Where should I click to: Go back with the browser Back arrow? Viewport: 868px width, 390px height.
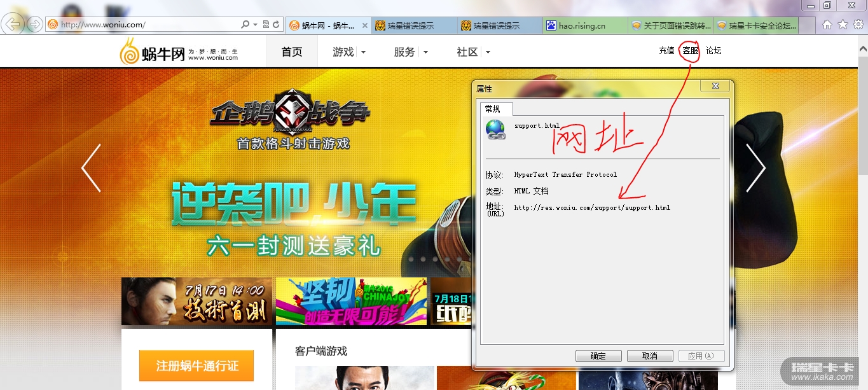13,25
